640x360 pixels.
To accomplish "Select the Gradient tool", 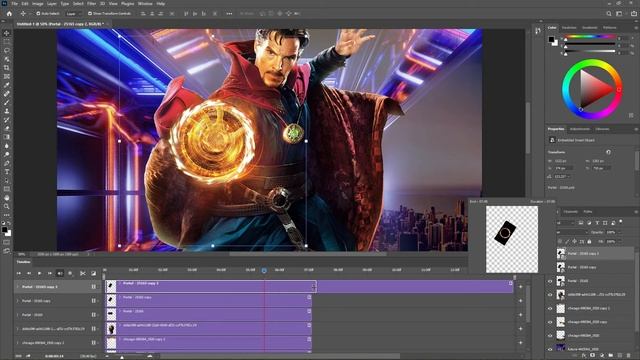I will point(7,137).
